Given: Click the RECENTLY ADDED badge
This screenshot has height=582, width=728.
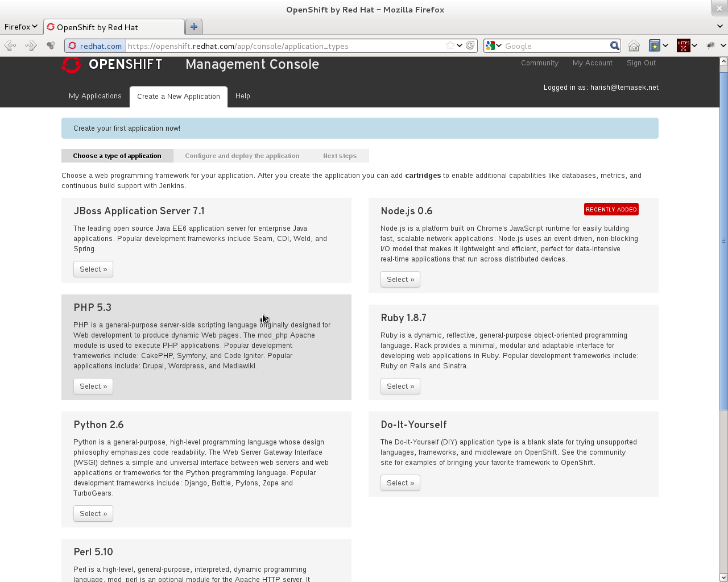Looking at the screenshot, I should click(611, 209).
